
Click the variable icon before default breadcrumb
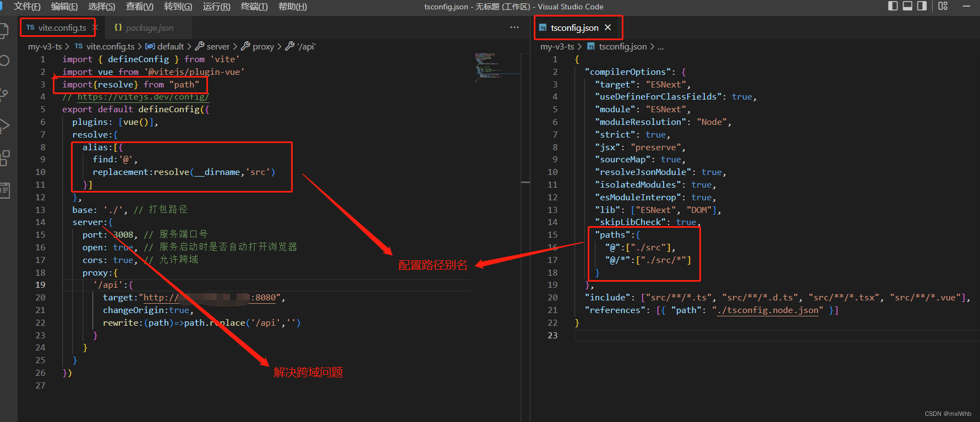click(150, 46)
